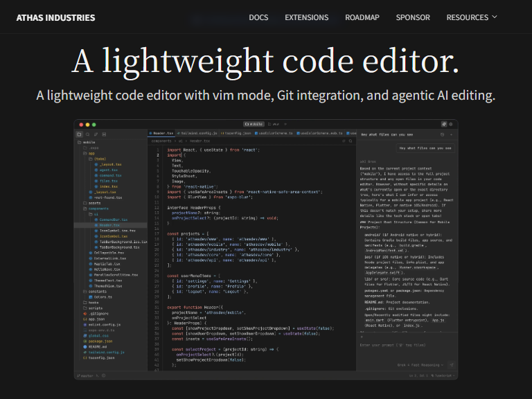Start new chat with plus icon
The image size is (532, 399).
pyautogui.click(x=452, y=134)
